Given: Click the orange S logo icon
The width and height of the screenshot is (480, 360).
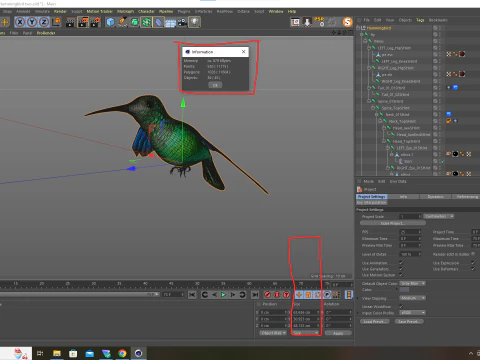Looking at the screenshot, I should click(347, 22).
